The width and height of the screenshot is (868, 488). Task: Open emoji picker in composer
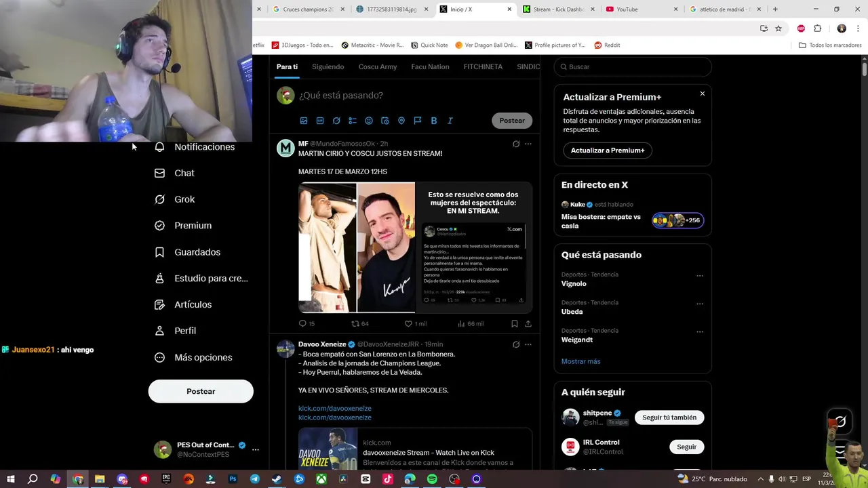369,121
